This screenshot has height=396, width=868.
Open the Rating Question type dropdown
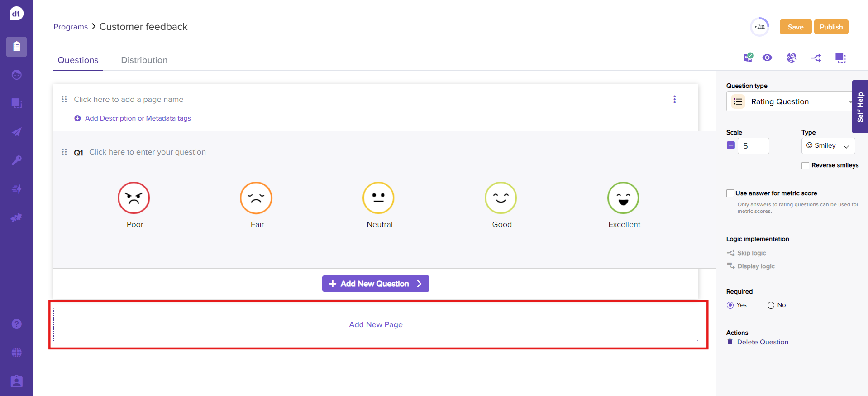[790, 101]
